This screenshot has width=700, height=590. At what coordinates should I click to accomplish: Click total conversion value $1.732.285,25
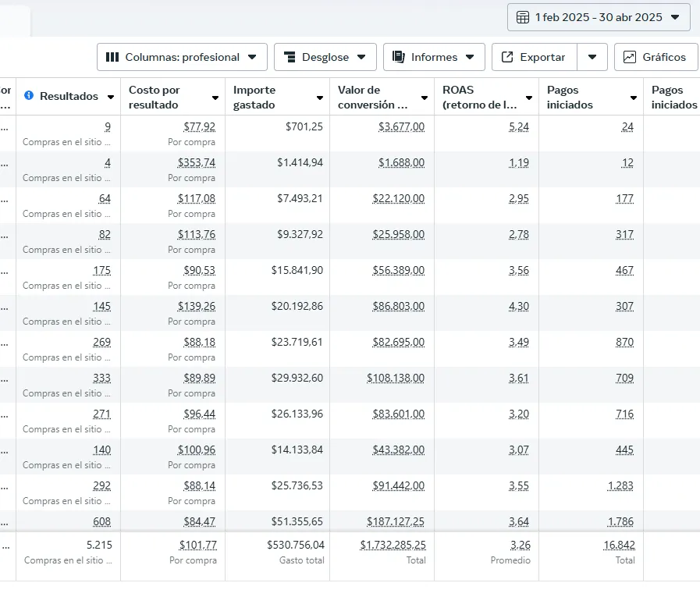pos(393,546)
